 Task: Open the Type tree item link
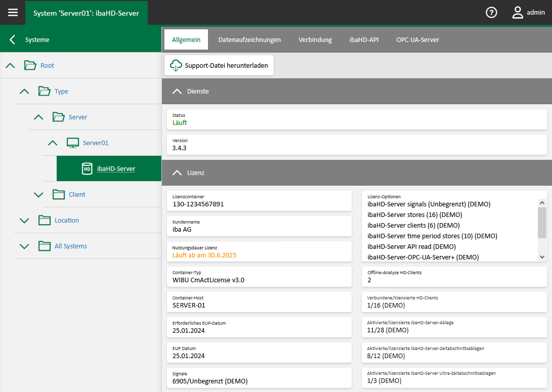click(x=61, y=92)
